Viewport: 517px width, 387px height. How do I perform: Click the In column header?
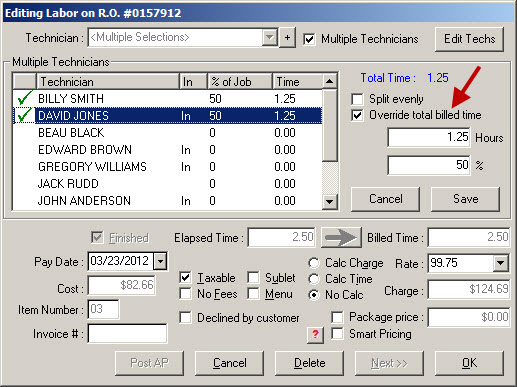point(193,82)
